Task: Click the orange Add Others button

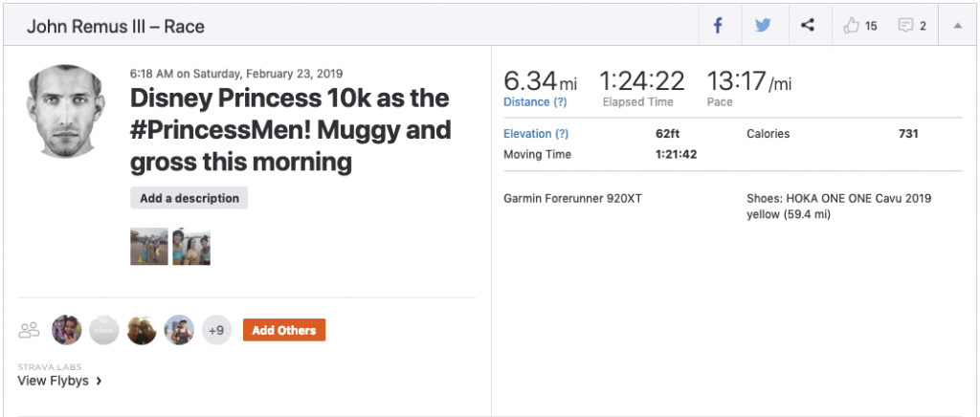Action: (x=284, y=330)
